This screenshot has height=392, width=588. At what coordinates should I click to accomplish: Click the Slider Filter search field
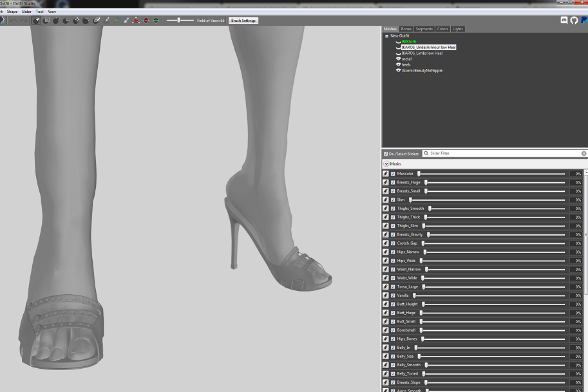504,153
